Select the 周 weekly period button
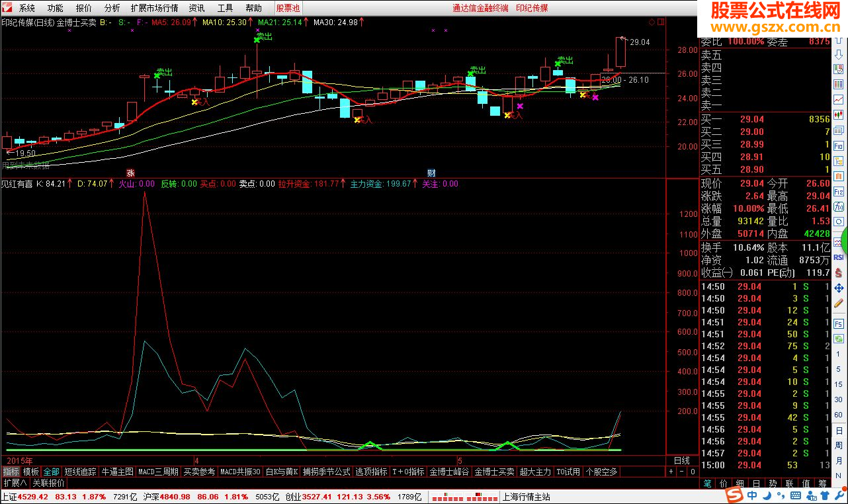The width and height of the screenshot is (848, 504). coord(839,446)
